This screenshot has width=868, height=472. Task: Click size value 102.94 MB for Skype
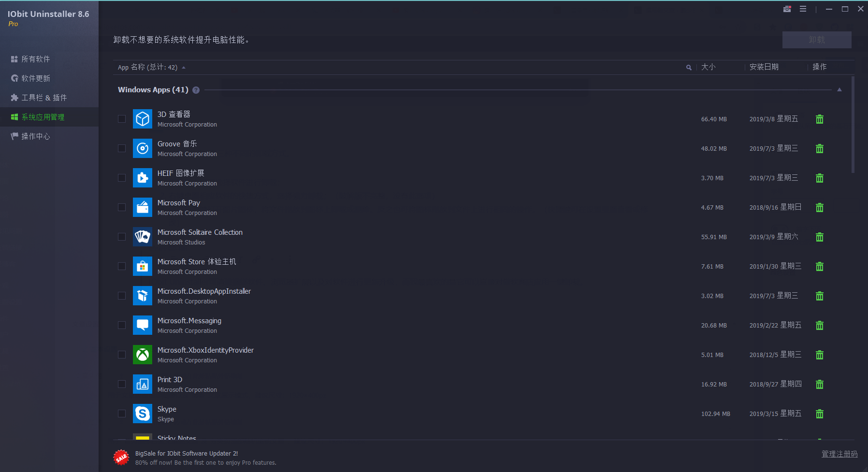point(716,414)
